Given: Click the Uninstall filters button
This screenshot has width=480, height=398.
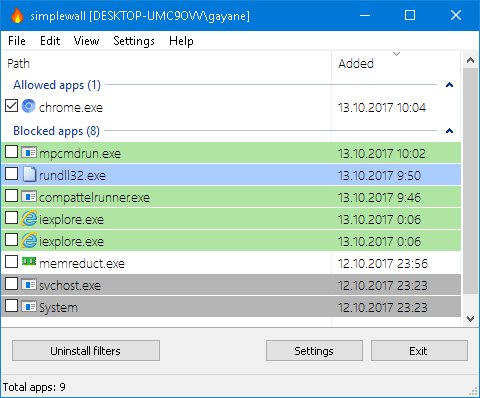Looking at the screenshot, I should 86,351.
